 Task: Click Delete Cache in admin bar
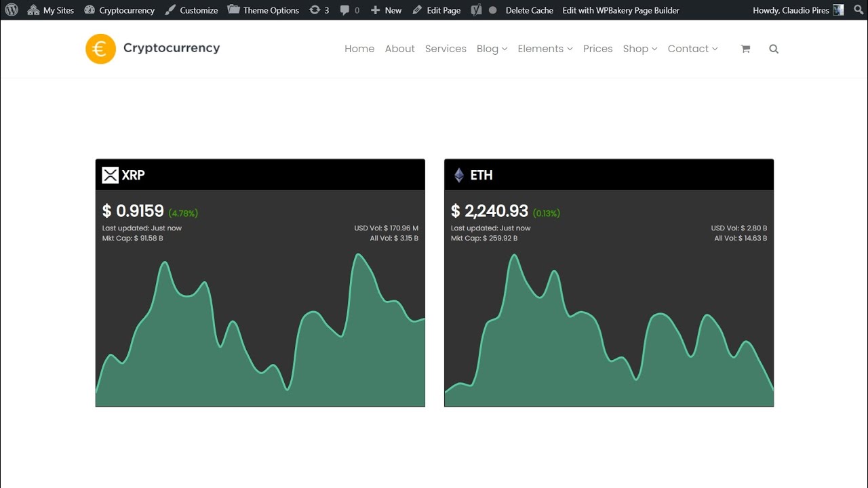click(x=529, y=10)
